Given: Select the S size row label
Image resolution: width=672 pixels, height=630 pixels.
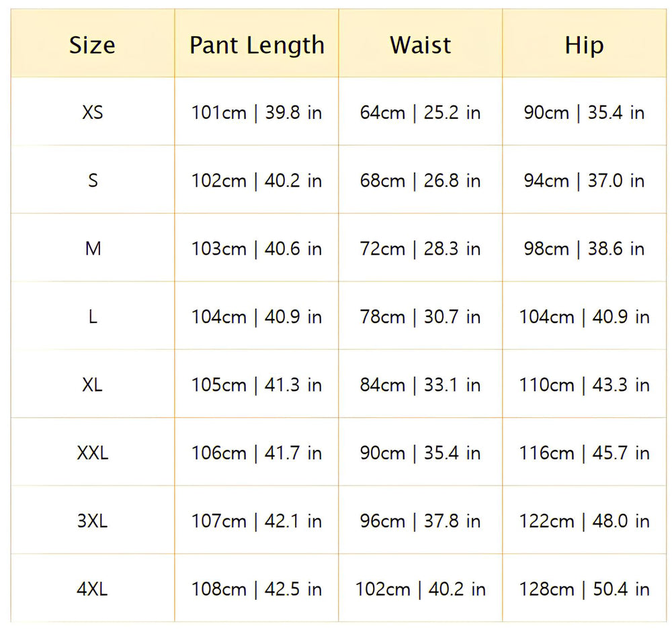Looking at the screenshot, I should point(92,181).
